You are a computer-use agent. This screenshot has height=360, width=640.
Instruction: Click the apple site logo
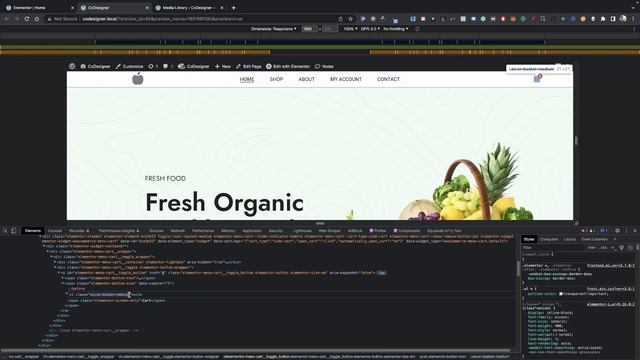138,79
